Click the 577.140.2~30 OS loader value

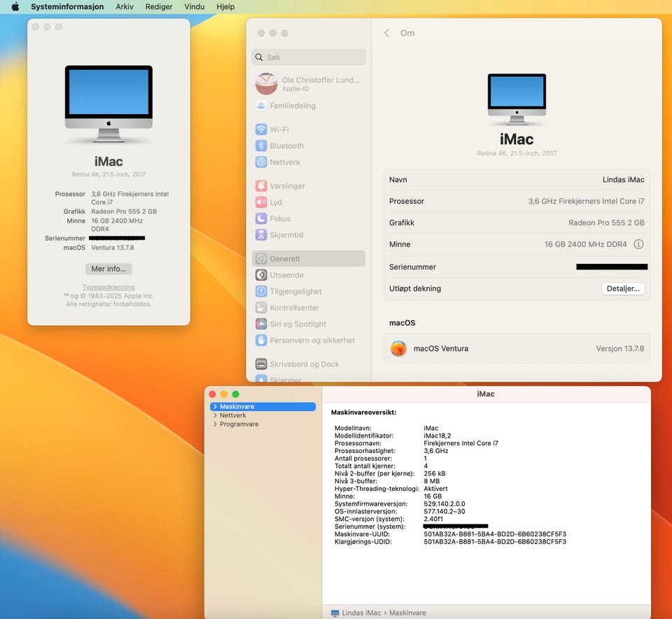444,511
